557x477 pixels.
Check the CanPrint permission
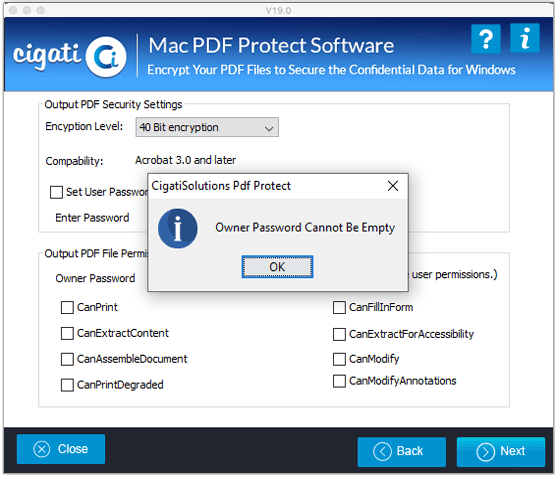(67, 308)
